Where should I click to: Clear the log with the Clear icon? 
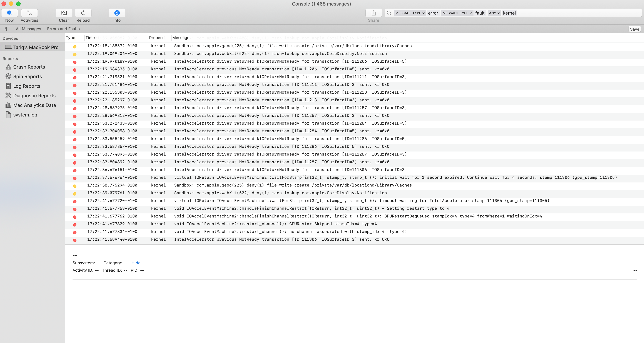click(x=64, y=13)
